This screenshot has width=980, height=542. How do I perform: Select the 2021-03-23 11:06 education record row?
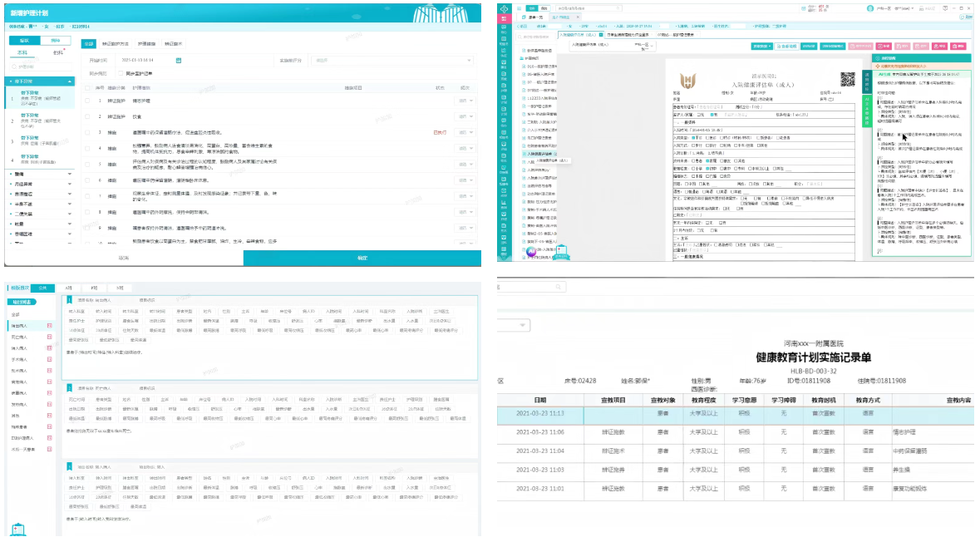[731, 432]
